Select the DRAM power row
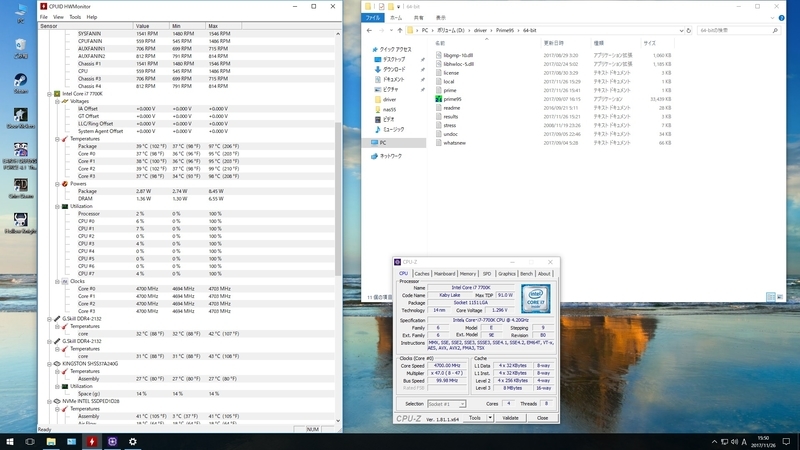 tap(187, 198)
